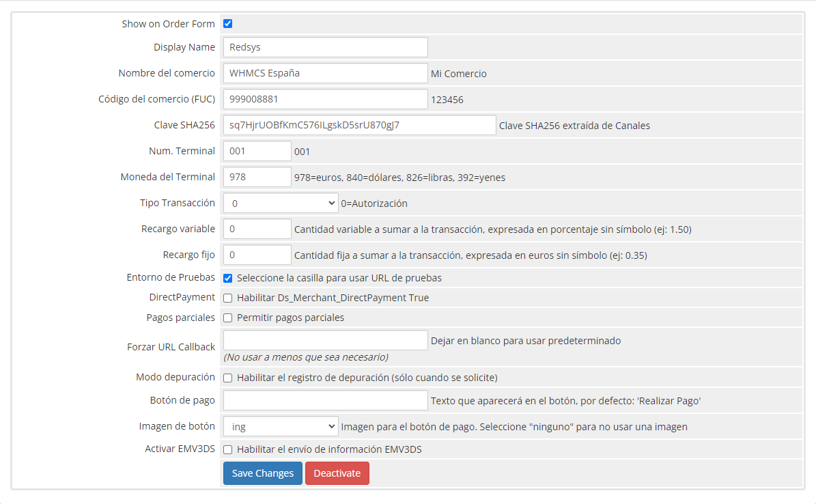Uncheck the Show on Order Form checkbox

pos(228,24)
